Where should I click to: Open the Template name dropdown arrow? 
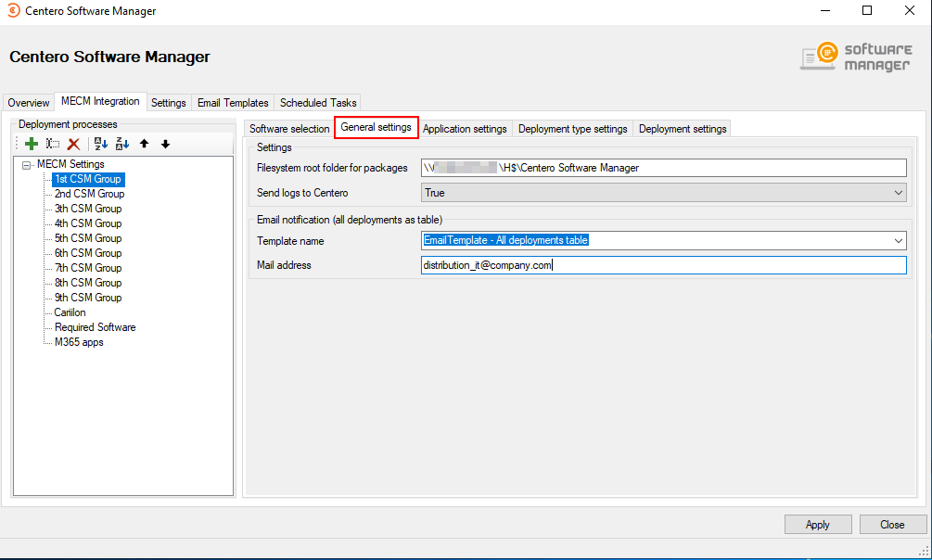click(898, 241)
